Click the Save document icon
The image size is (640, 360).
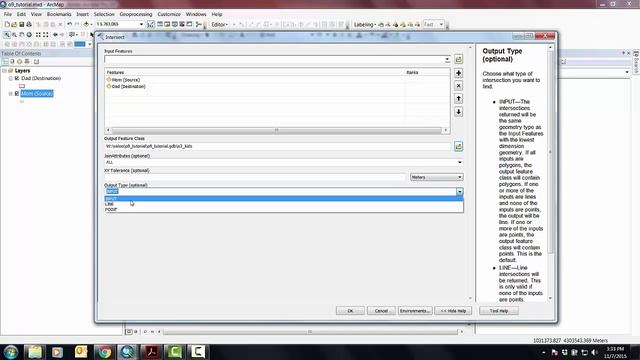(22, 24)
